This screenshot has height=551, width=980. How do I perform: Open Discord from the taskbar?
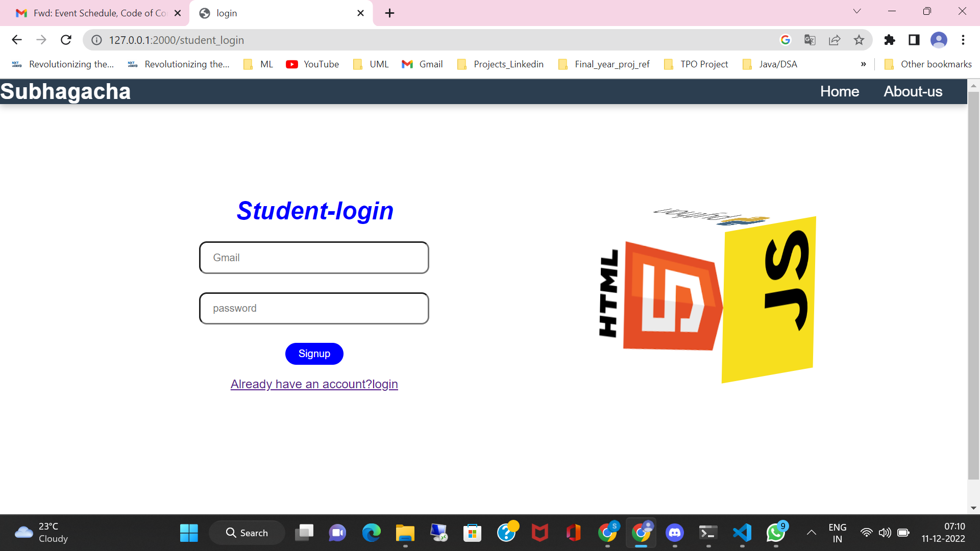pyautogui.click(x=675, y=533)
